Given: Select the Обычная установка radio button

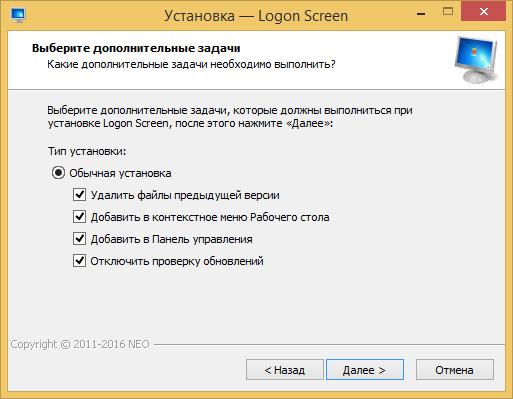Looking at the screenshot, I should 58,173.
